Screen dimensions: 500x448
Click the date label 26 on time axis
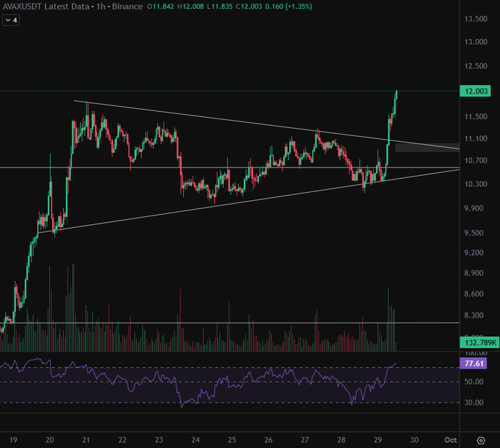[x=268, y=440]
